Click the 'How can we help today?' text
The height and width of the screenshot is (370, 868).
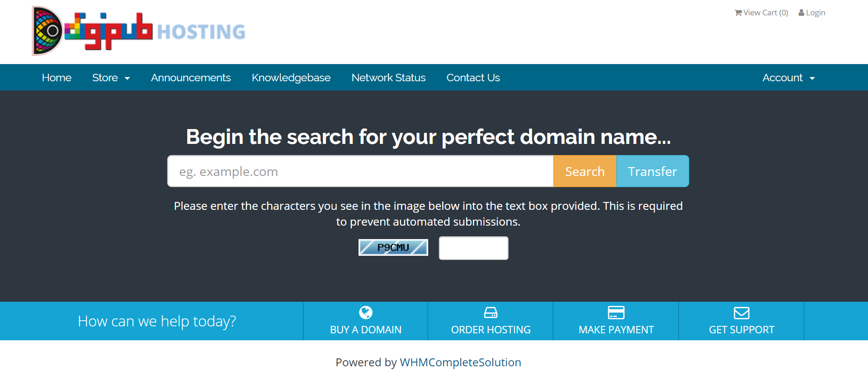click(x=157, y=321)
